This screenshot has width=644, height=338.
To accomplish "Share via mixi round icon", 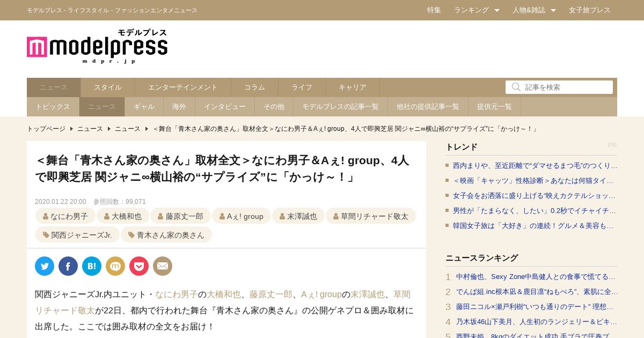I will [x=115, y=266].
